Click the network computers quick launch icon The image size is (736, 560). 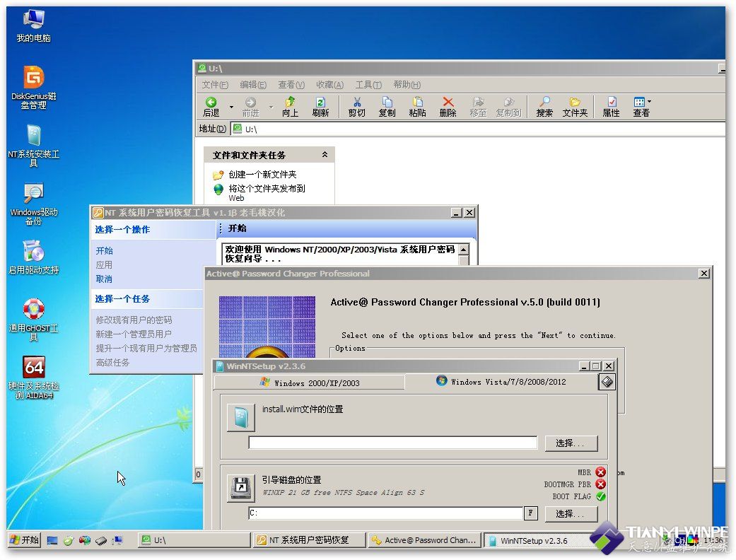click(117, 540)
